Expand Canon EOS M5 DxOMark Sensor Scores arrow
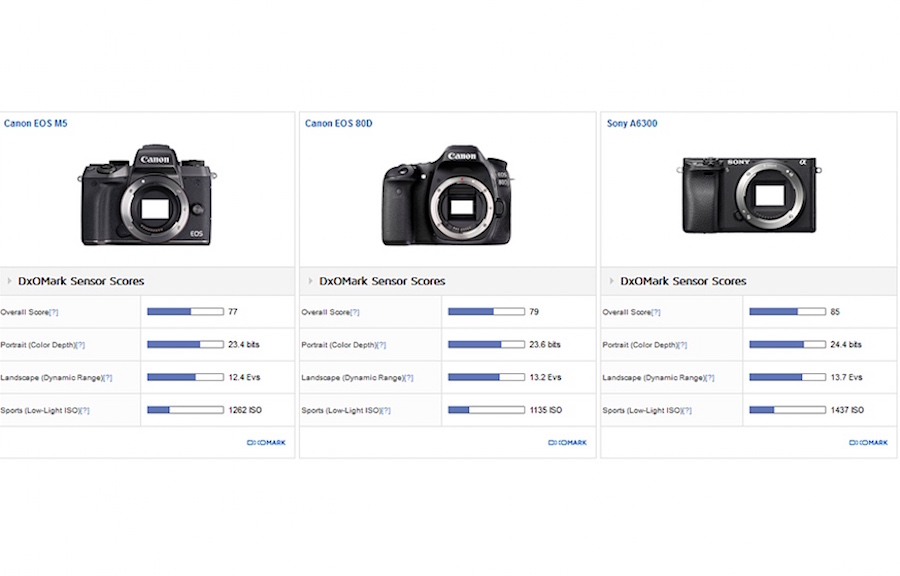The width and height of the screenshot is (900, 576). pyautogui.click(x=10, y=281)
